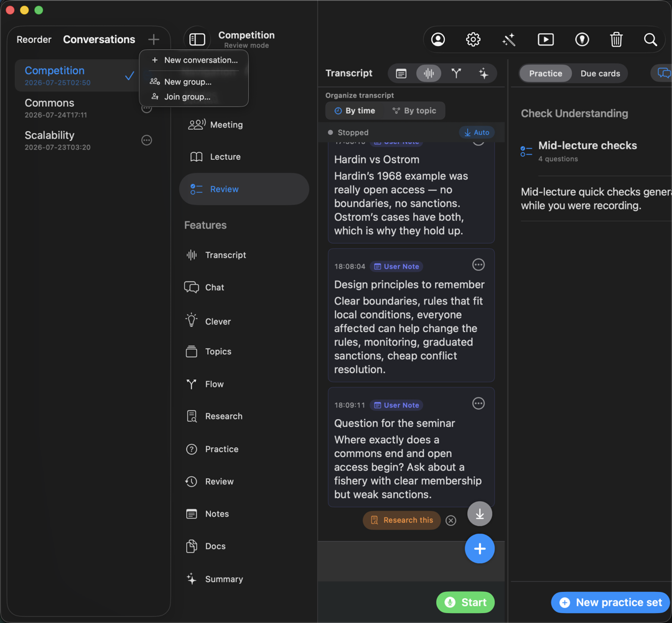
Task: Open the user profile icon in toolbar
Action: [x=437, y=39]
